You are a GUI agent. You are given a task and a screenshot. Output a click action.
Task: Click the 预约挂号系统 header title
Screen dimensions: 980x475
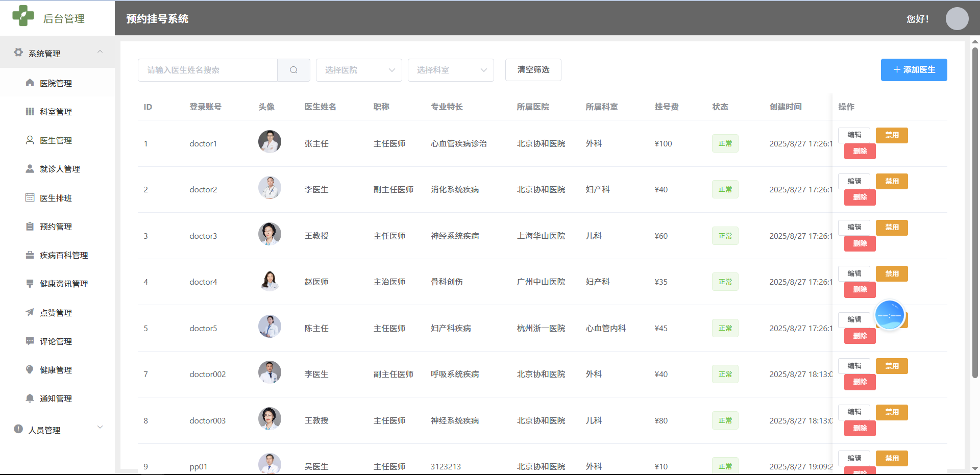point(157,19)
